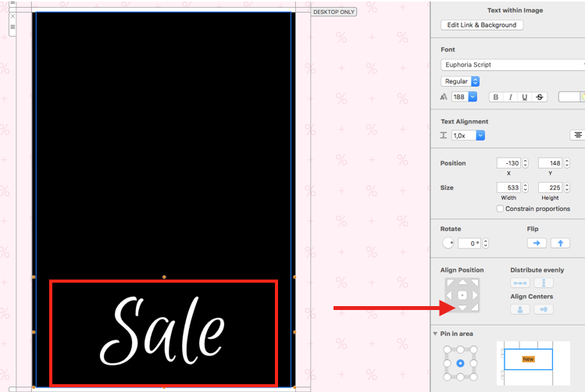Distribute elements evenly vertically
The height and width of the screenshot is (392, 585).
(544, 283)
